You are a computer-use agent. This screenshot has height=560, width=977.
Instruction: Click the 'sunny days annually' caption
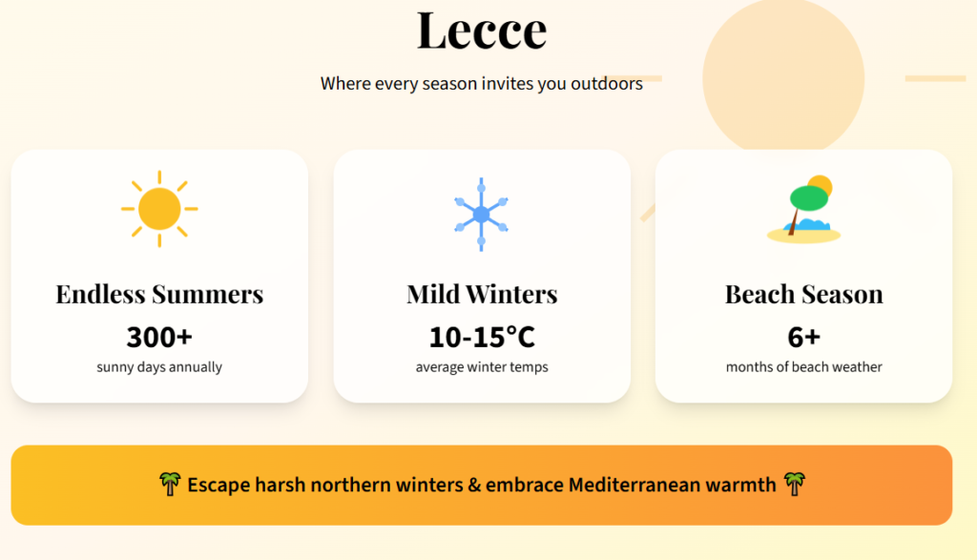159,367
